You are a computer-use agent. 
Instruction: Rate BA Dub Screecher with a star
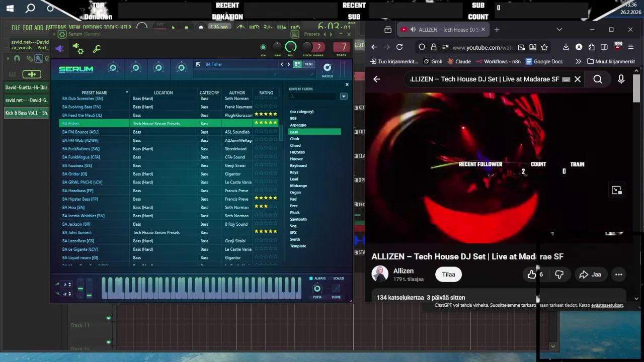tap(266, 98)
